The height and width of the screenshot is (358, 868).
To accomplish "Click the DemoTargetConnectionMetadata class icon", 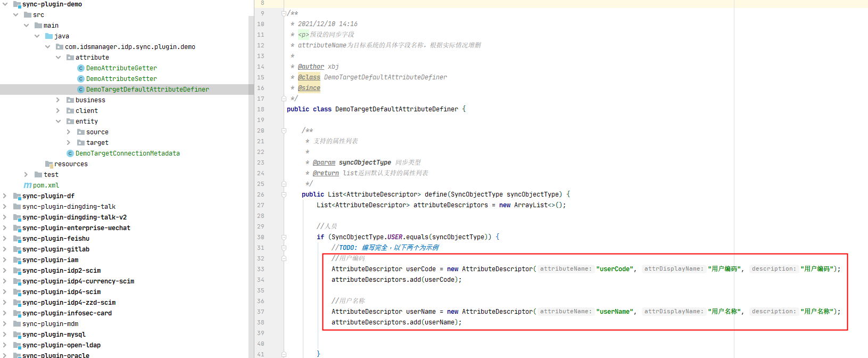I will click(x=70, y=153).
